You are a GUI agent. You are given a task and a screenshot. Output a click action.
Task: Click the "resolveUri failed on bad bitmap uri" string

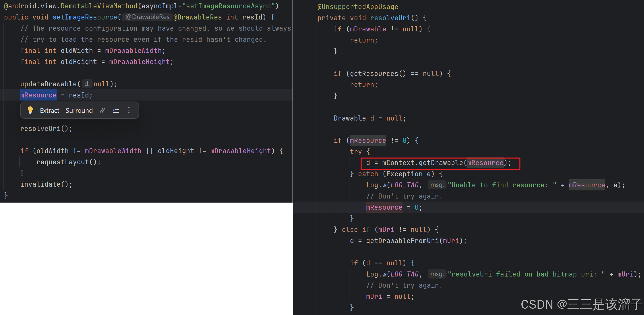(x=526, y=274)
